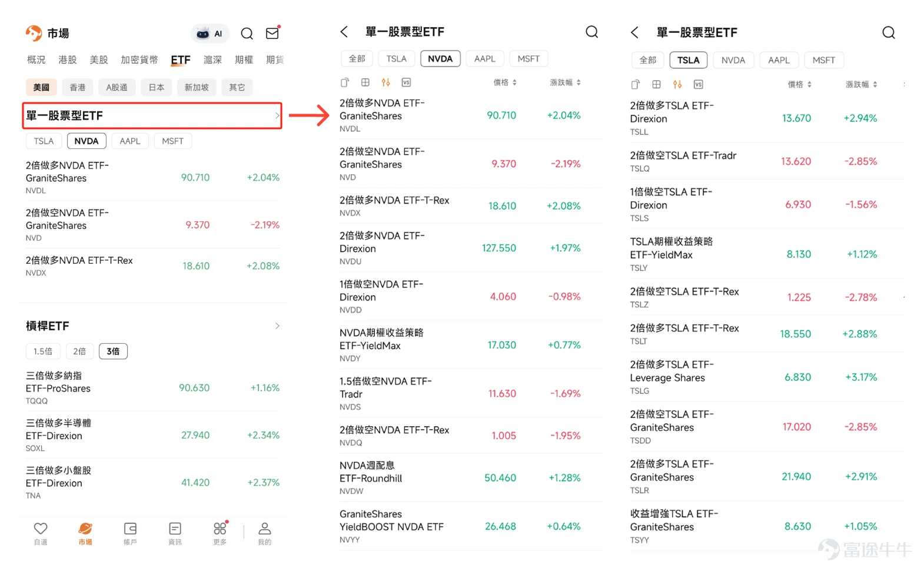Choose 全部 chip in NVDA list screen
The image size is (924, 571).
tap(357, 58)
